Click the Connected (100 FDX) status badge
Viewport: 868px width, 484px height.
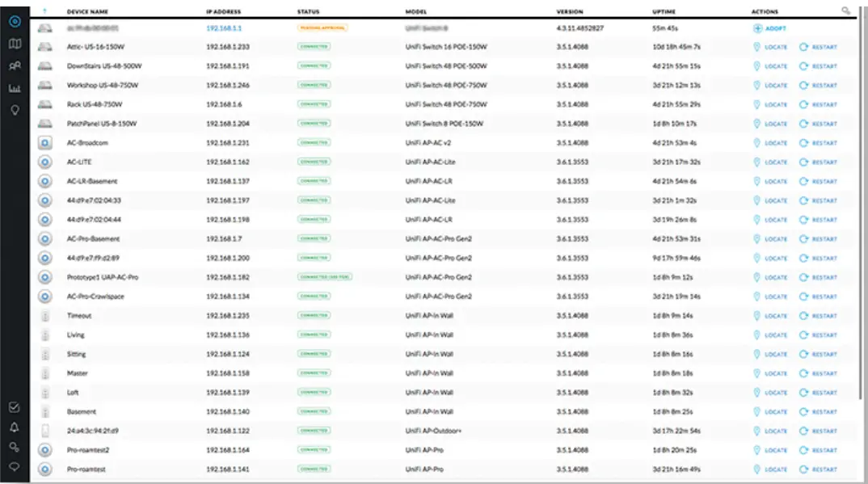pyautogui.click(x=325, y=277)
